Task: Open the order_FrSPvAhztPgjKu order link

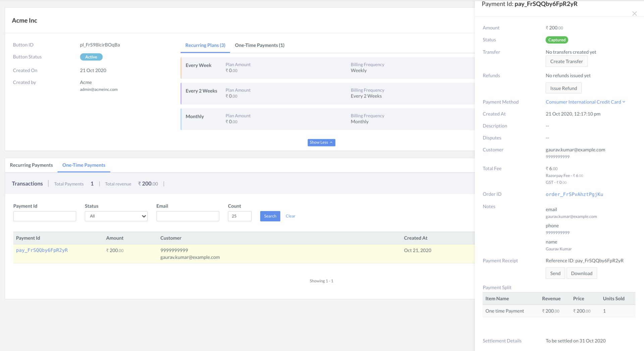Action: pos(574,194)
